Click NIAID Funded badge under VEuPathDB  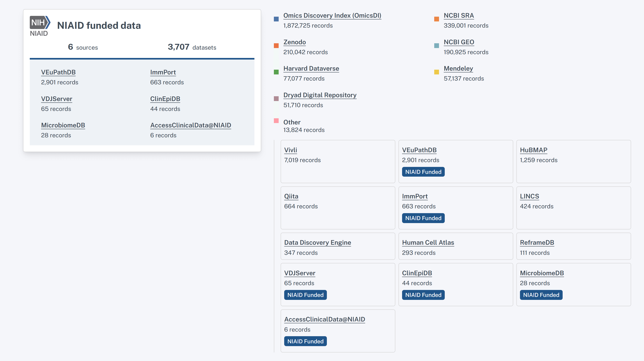[423, 172]
